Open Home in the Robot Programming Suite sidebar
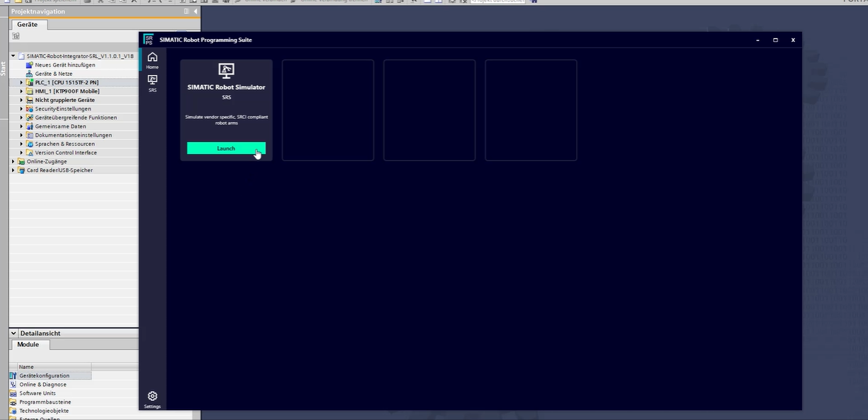This screenshot has width=868, height=420. click(152, 60)
